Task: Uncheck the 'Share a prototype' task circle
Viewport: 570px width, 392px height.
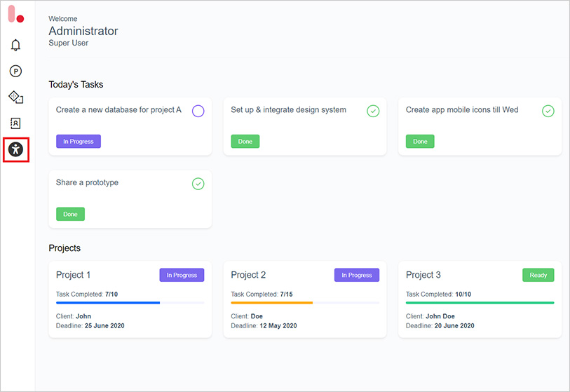Action: tap(198, 184)
